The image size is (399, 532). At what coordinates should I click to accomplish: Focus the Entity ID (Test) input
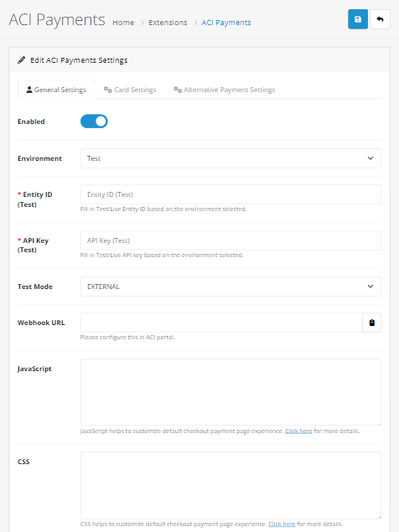(x=231, y=194)
